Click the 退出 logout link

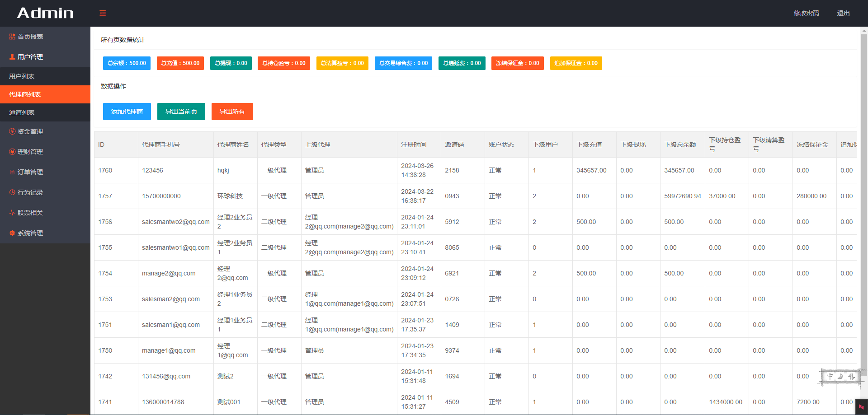tap(843, 13)
